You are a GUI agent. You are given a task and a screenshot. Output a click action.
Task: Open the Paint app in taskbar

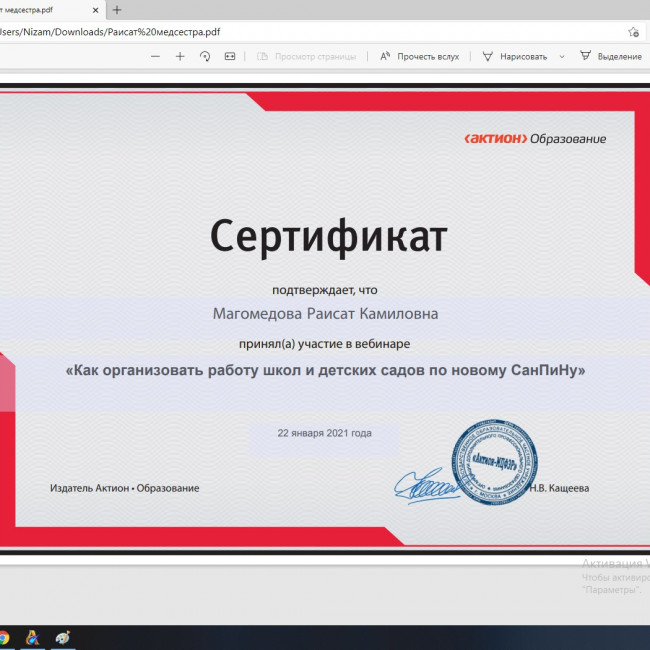(x=63, y=638)
